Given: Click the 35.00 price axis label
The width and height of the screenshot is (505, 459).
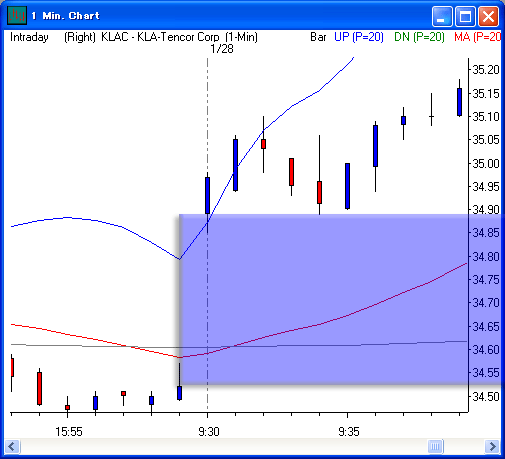Looking at the screenshot, I should [486, 163].
